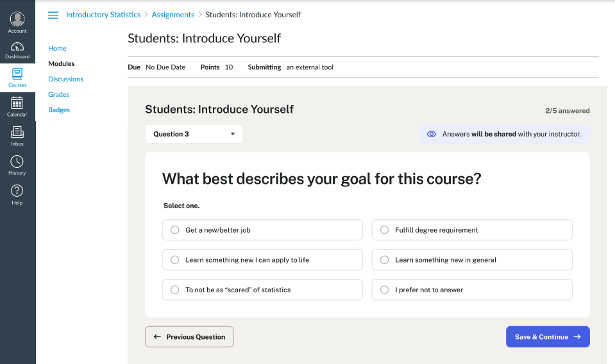Expand the Question 3 dropdown
The width and height of the screenshot is (615, 364).
click(194, 134)
